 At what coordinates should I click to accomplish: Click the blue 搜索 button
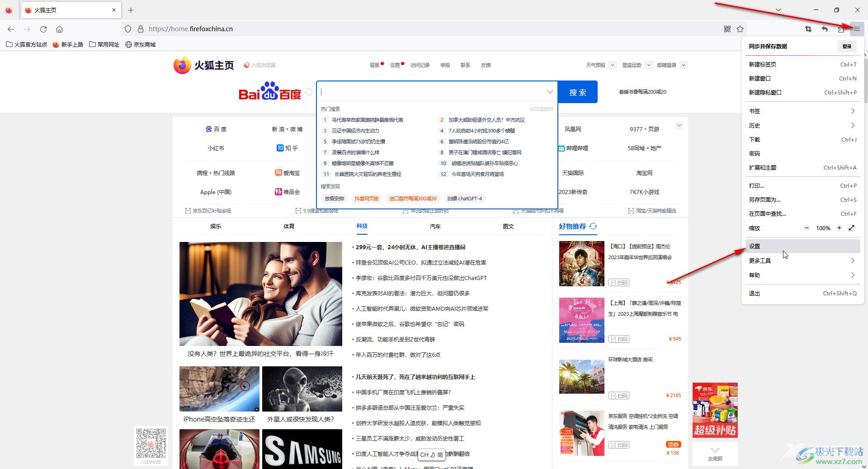coord(578,92)
